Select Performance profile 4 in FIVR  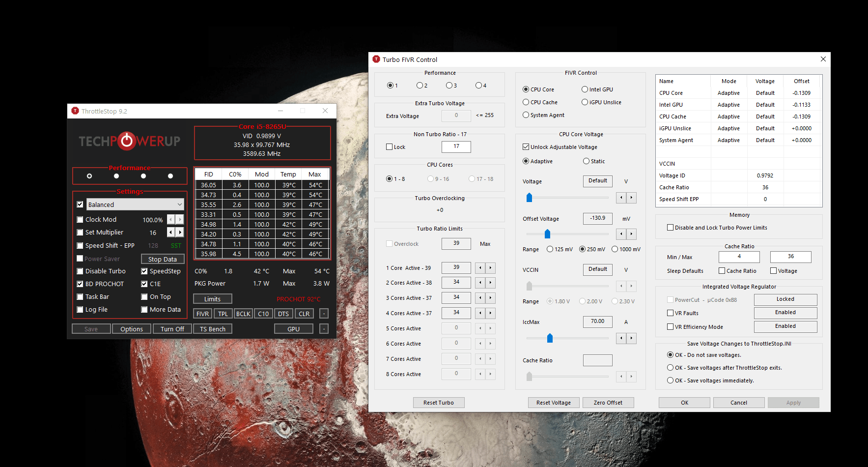(x=478, y=86)
